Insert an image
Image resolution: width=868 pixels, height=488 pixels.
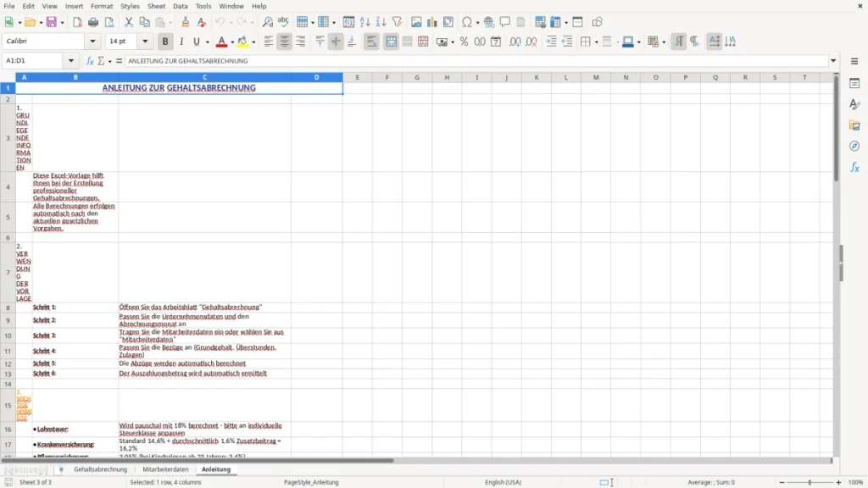(x=416, y=22)
